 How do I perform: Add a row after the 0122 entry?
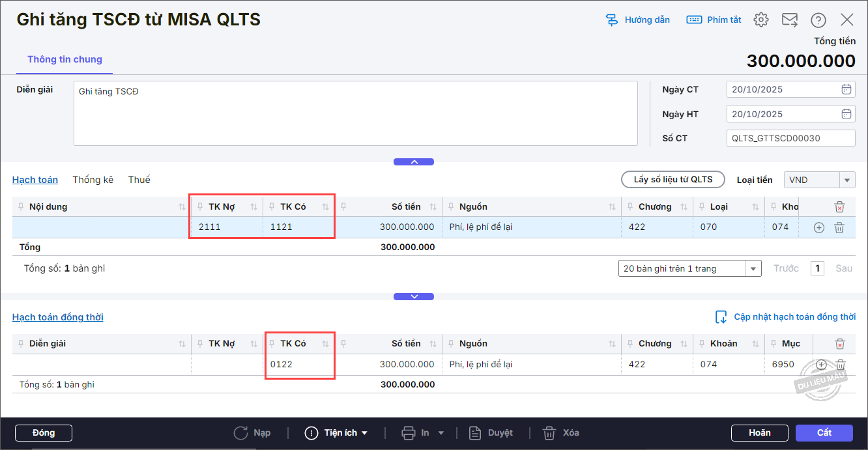pyautogui.click(x=821, y=365)
